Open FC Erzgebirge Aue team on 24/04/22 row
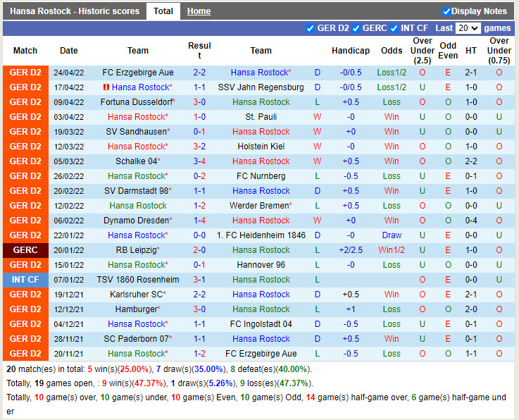 [138, 73]
